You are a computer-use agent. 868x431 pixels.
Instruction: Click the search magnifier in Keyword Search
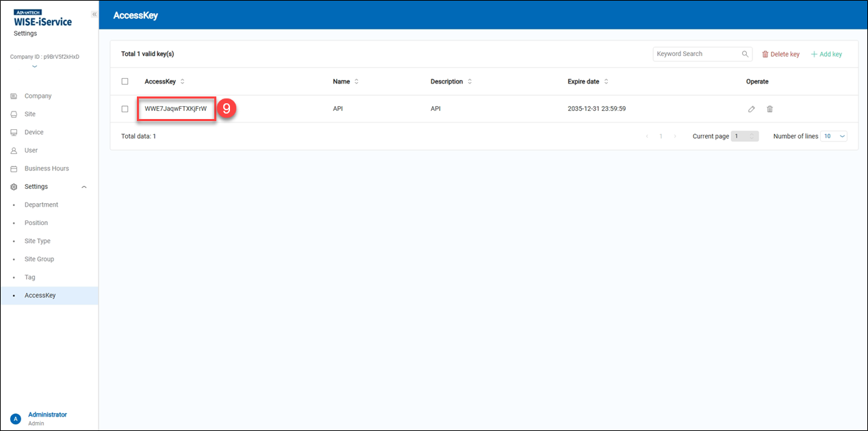pyautogui.click(x=745, y=53)
